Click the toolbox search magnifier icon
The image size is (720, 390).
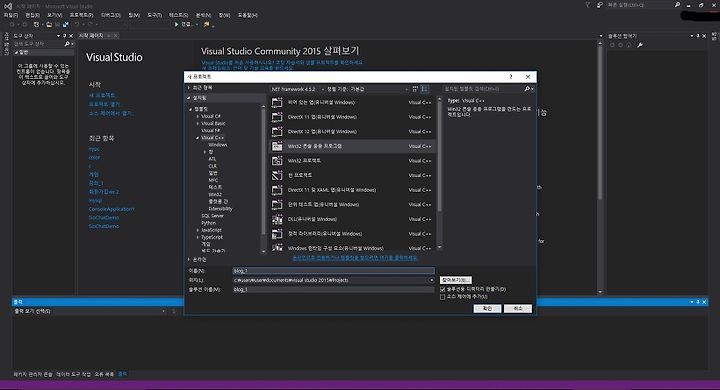(x=67, y=44)
